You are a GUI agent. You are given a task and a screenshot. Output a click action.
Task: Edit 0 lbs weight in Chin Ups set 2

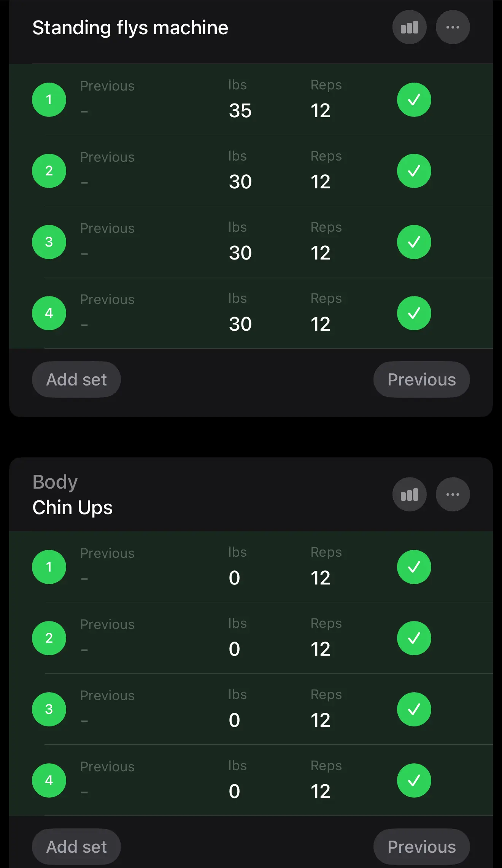[x=235, y=649]
